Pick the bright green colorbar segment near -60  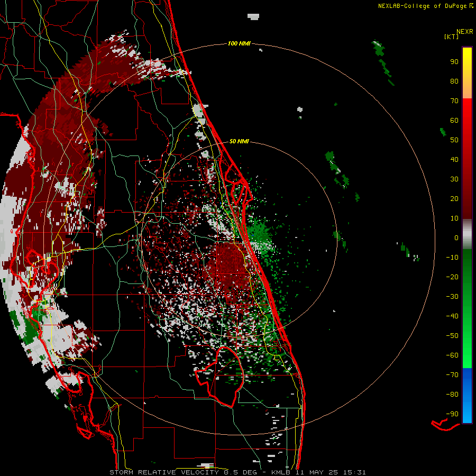click(x=467, y=355)
